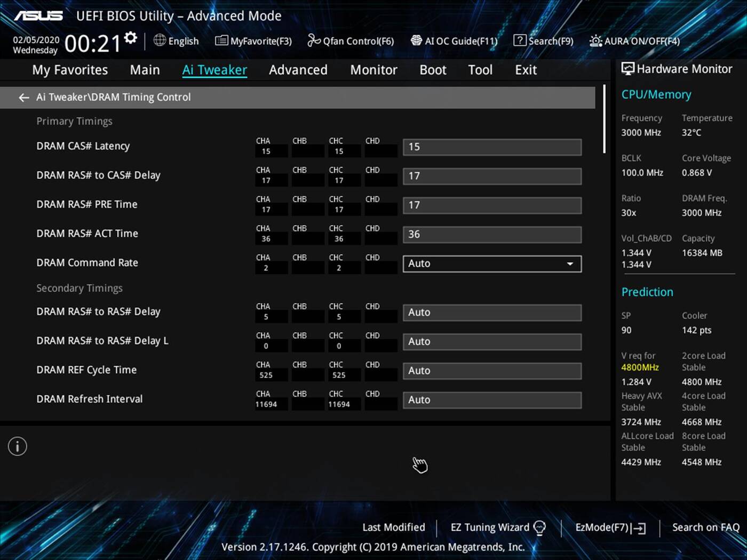747x560 pixels.
Task: Switch to the Advanced tab
Action: pos(298,69)
